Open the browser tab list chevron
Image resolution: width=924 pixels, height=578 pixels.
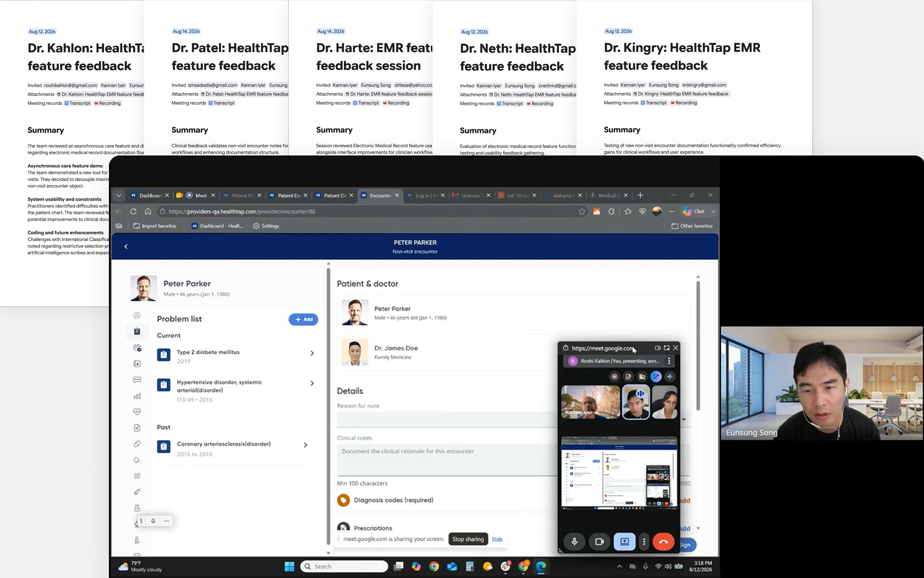[x=119, y=195]
